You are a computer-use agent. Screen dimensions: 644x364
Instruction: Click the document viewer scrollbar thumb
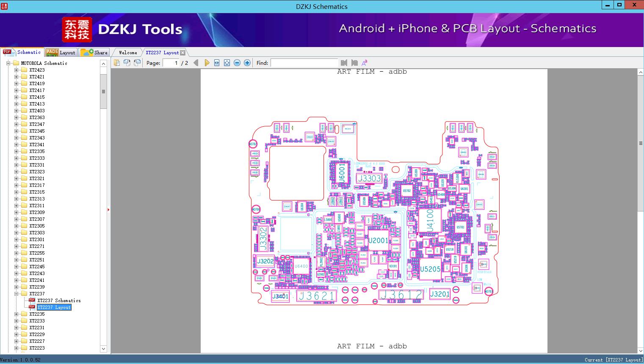641,143
